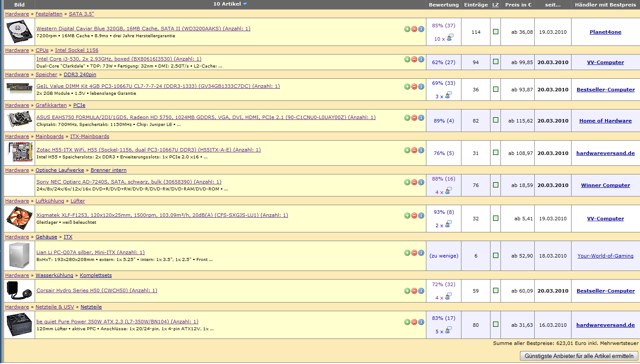Open Xigmatek orange fan thumbnail
Viewport: 640px width, 364px height.
(19, 218)
